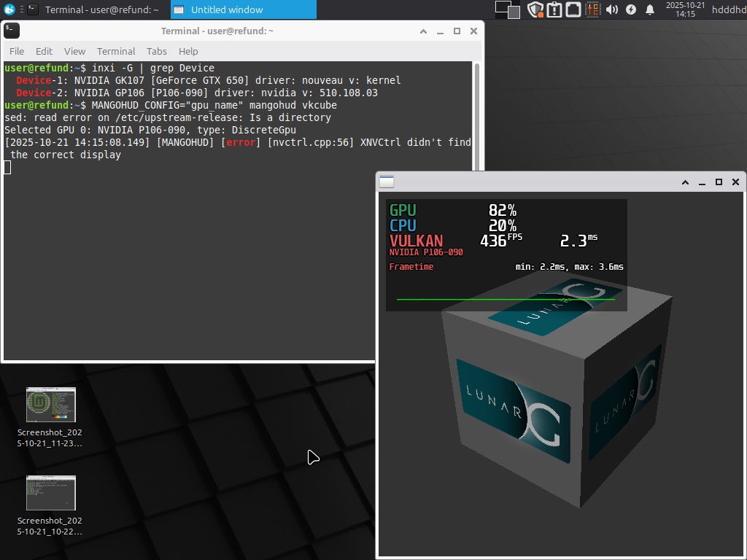Image resolution: width=747 pixels, height=560 pixels.
Task: Click the 'NVIDIA P106-090' overlay GPU name
Action: pos(426,252)
